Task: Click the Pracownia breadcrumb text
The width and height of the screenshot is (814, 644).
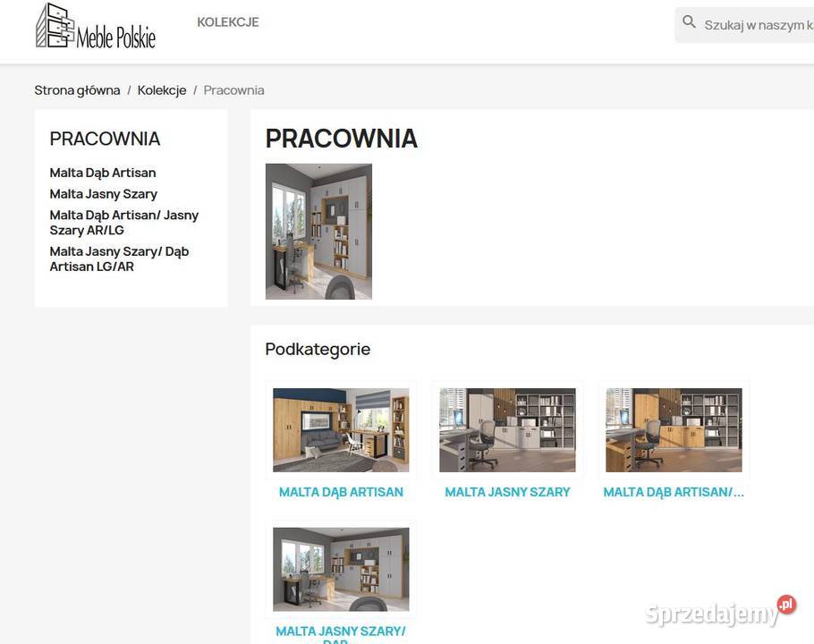Action: [x=233, y=90]
